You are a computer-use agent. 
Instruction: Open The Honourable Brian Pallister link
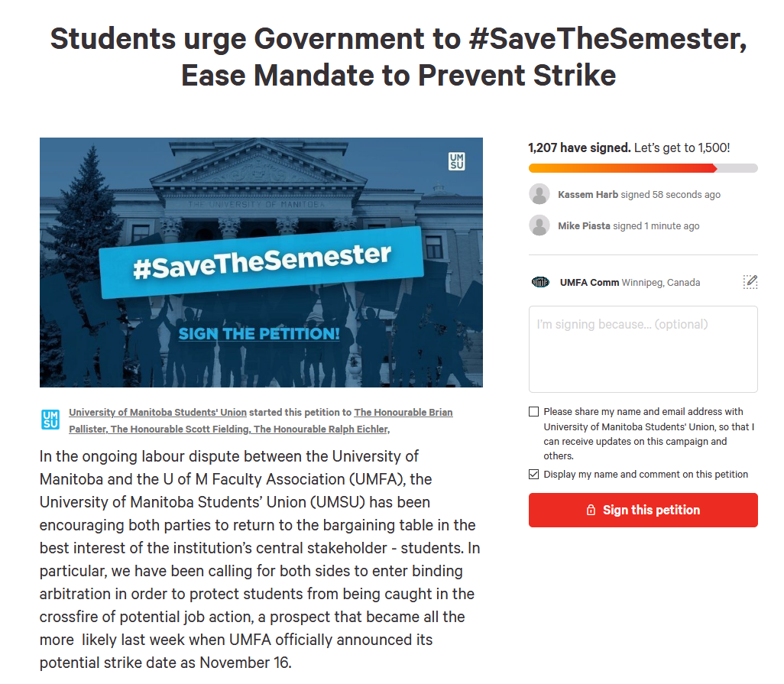tap(403, 413)
